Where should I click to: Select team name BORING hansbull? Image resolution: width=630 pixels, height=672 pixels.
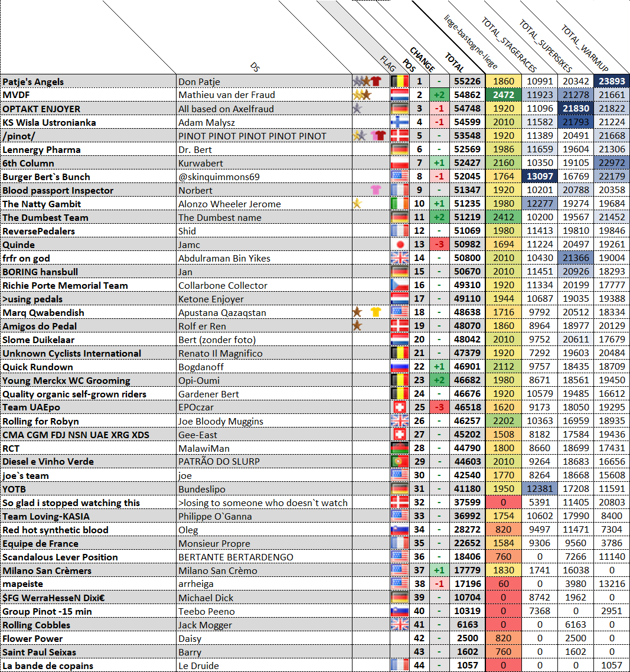point(40,272)
